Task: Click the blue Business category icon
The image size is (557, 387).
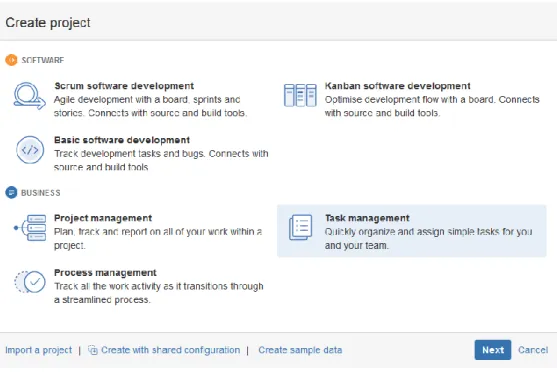Action: pyautogui.click(x=11, y=193)
